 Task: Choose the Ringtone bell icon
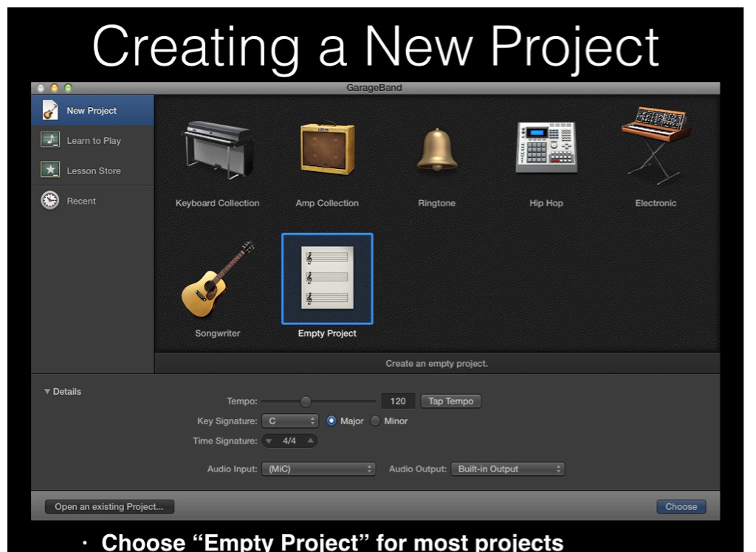[x=437, y=150]
